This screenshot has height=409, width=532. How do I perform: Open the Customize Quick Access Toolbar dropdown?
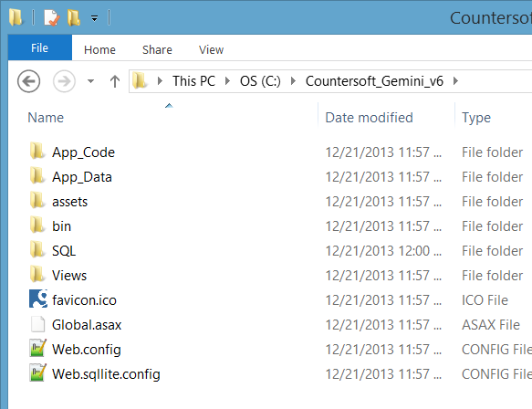(x=94, y=18)
